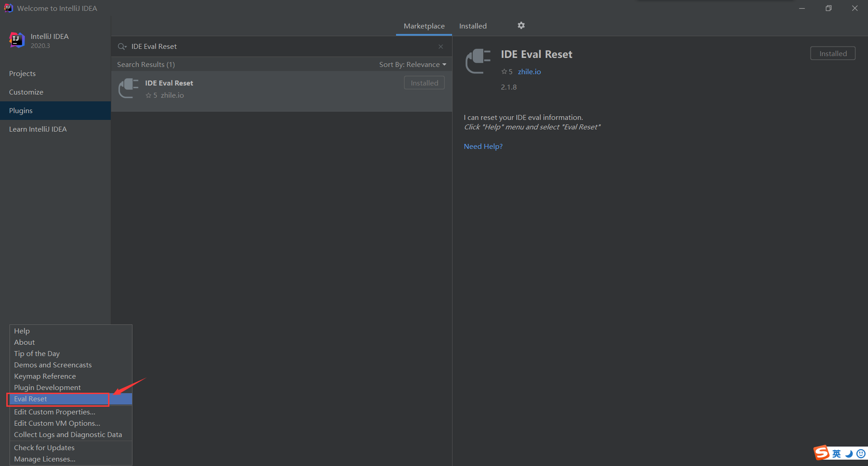Focus the plugin search field

281,47
